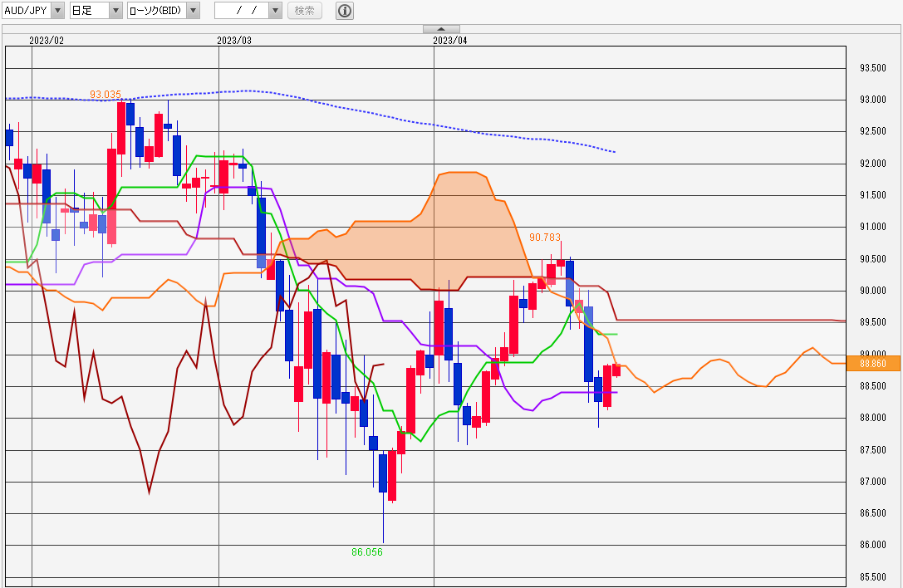Click the date input field
Viewport: 903px width, 588px height.
tap(242, 10)
